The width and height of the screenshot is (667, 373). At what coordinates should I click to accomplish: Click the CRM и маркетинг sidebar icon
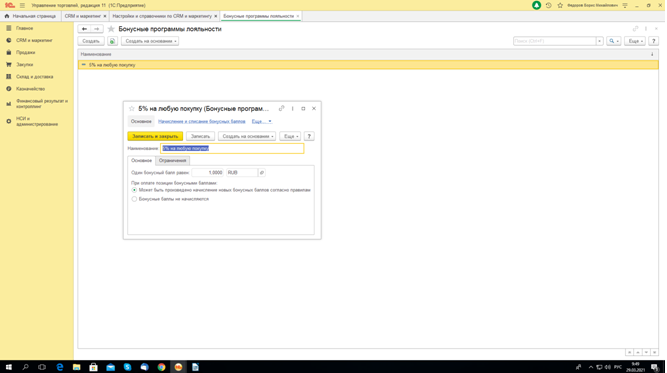[x=9, y=40]
